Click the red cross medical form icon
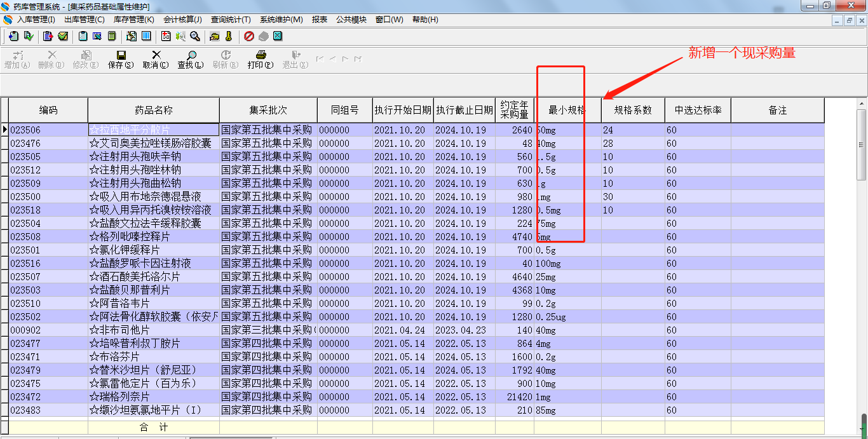Image resolution: width=868 pixels, height=439 pixels. [166, 36]
